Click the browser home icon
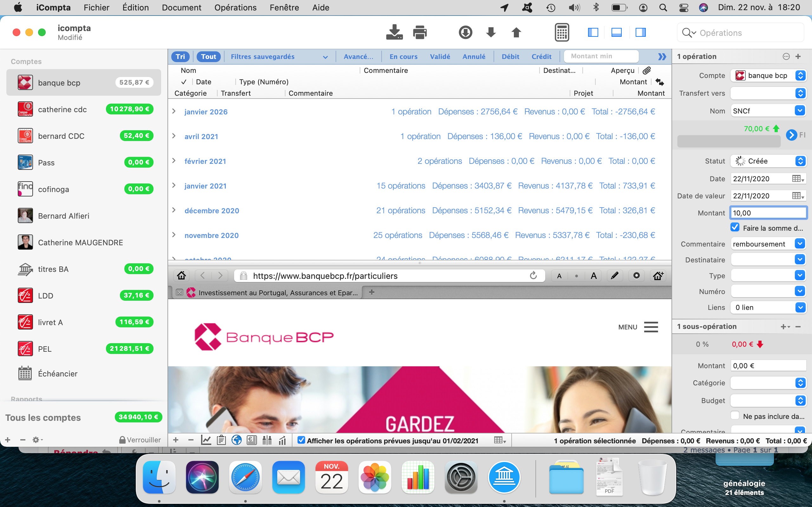The height and width of the screenshot is (507, 812). (x=181, y=276)
